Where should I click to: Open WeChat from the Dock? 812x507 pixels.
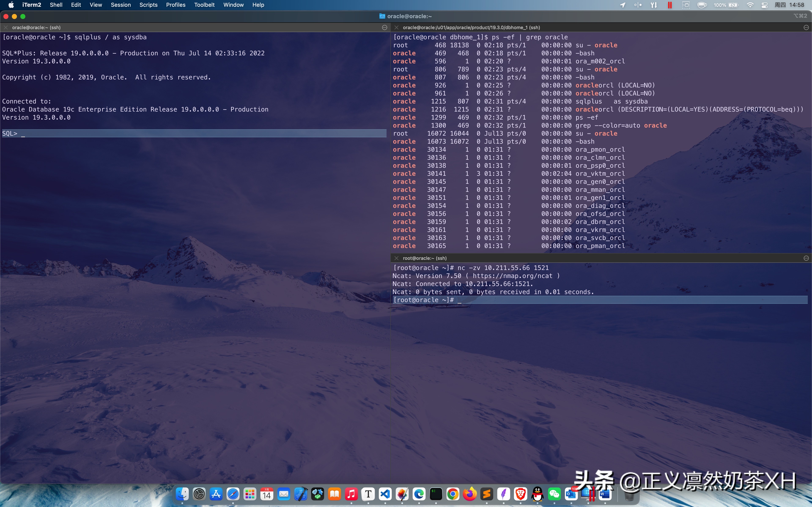(x=554, y=494)
